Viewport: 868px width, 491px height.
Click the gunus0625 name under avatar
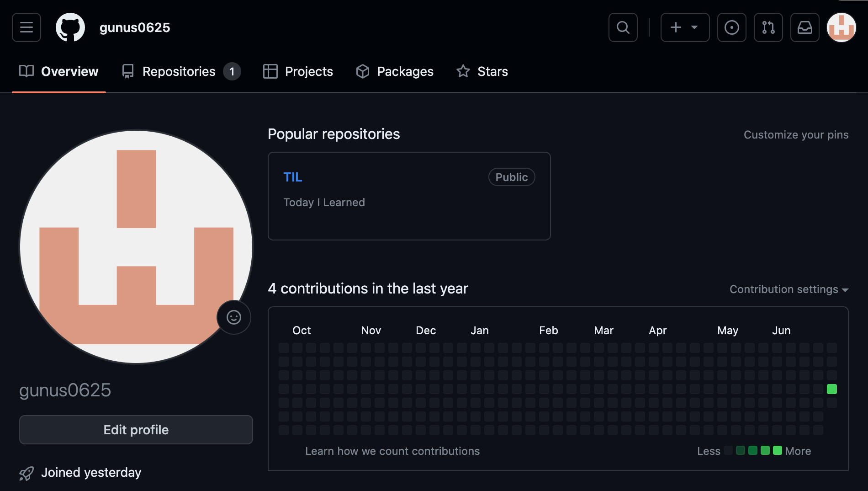point(65,390)
